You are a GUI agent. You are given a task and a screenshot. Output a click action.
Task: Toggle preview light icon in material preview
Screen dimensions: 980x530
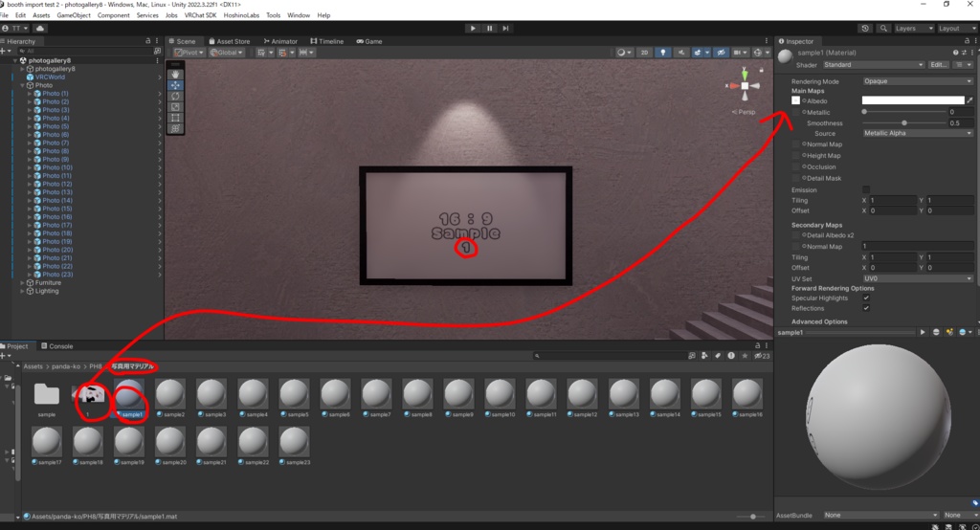tap(949, 333)
